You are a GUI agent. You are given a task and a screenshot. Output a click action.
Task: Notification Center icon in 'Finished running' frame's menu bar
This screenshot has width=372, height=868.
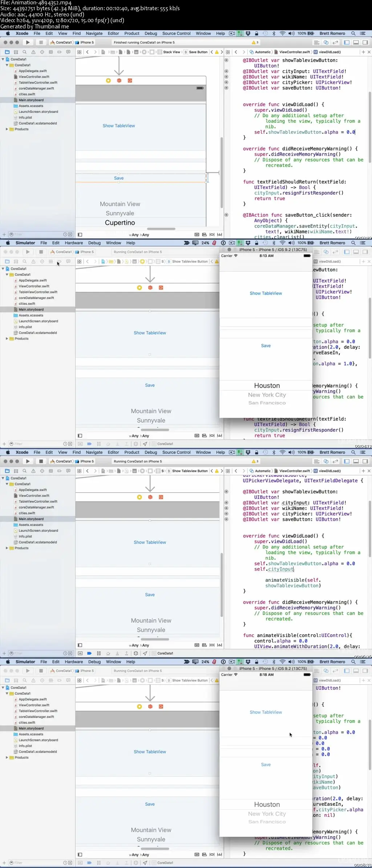pyautogui.click(x=363, y=33)
